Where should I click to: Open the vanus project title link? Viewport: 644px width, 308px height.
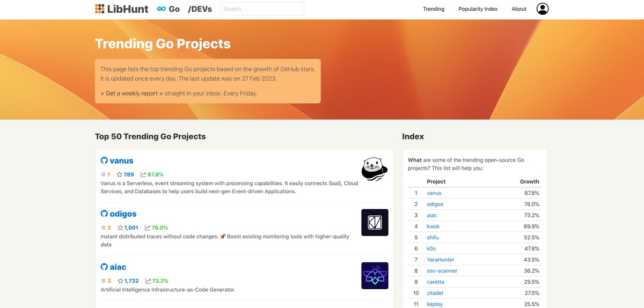[x=121, y=160]
